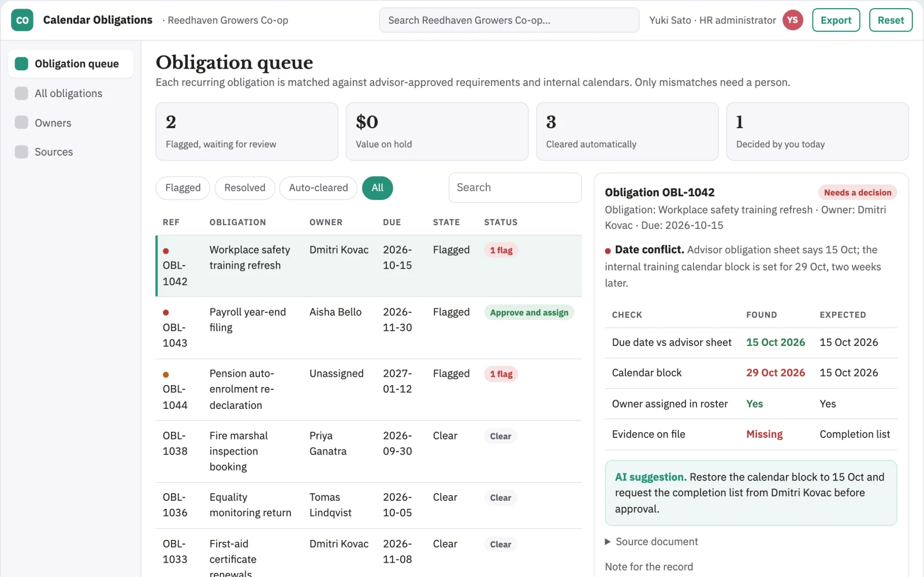Open Equality monitoring return row

369,505
